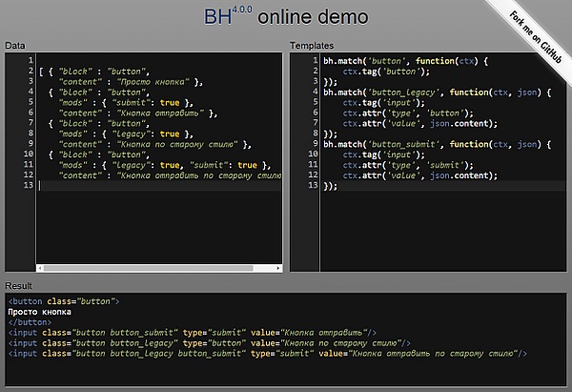Click Data line 8 with "legacy": true mods
Viewport: 572px width, 392px height.
pos(126,134)
